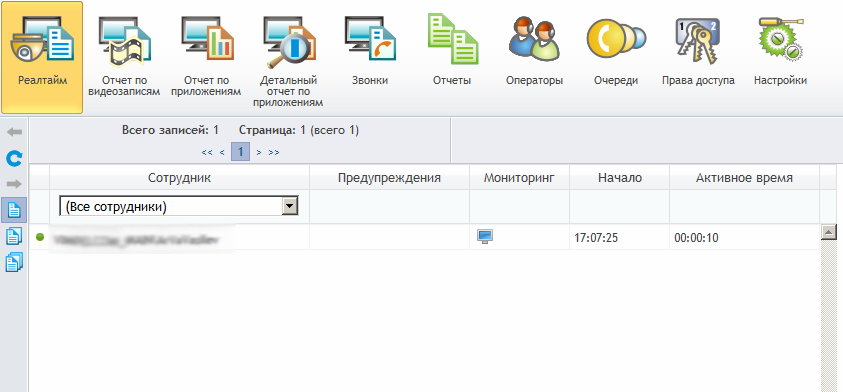843x392 pixels.
Task: Sort by Предупреждения column header
Action: pyautogui.click(x=389, y=178)
